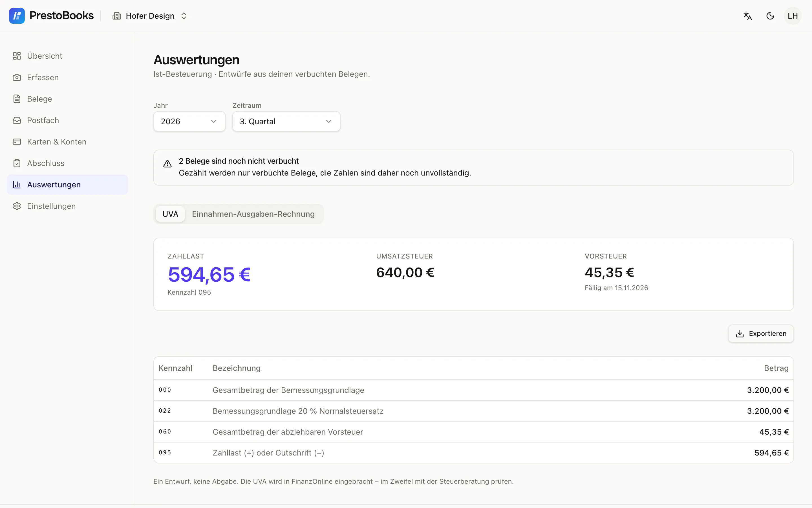
Task: Open Postfach in the sidebar
Action: click(67, 120)
